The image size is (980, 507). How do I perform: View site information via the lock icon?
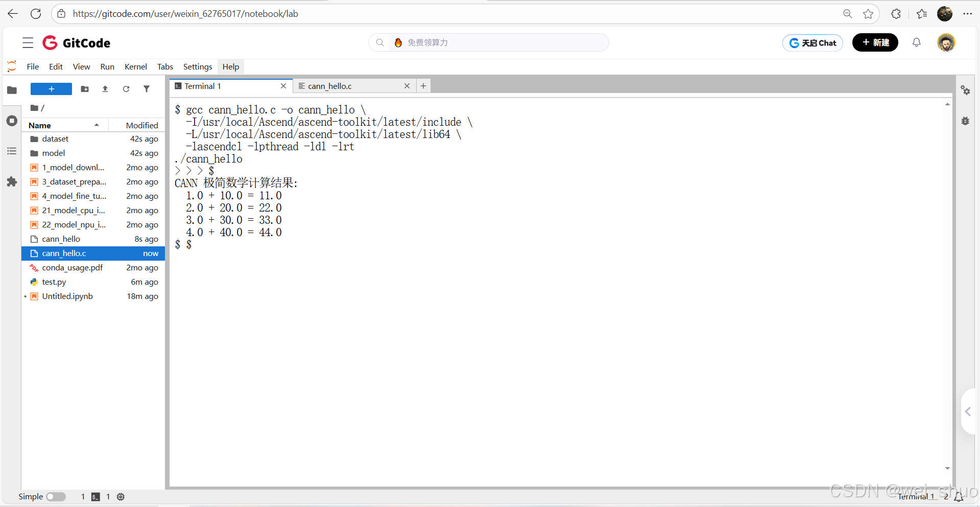[61, 14]
